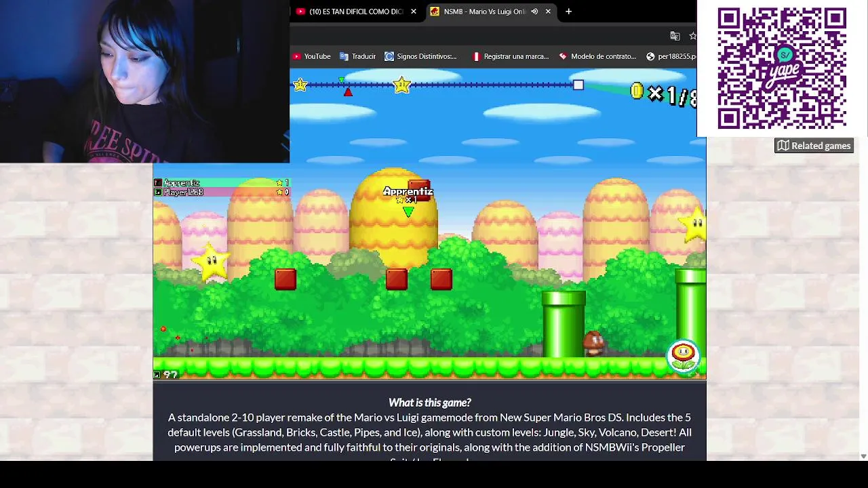Open the Modelo de contrato bookmark

click(x=597, y=56)
